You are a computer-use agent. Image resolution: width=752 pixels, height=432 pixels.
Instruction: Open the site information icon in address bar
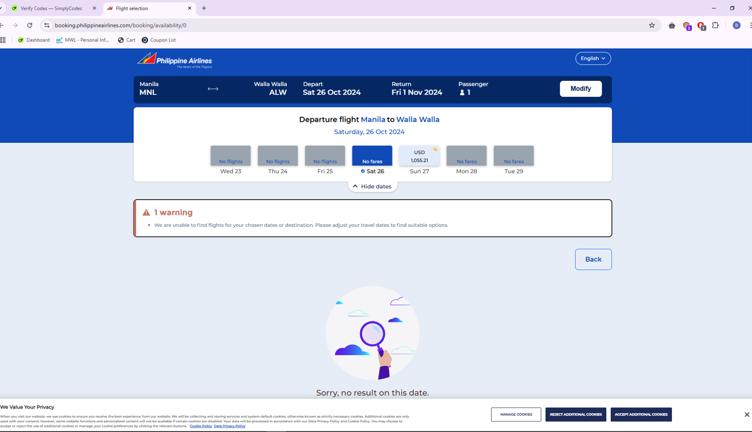47,25
